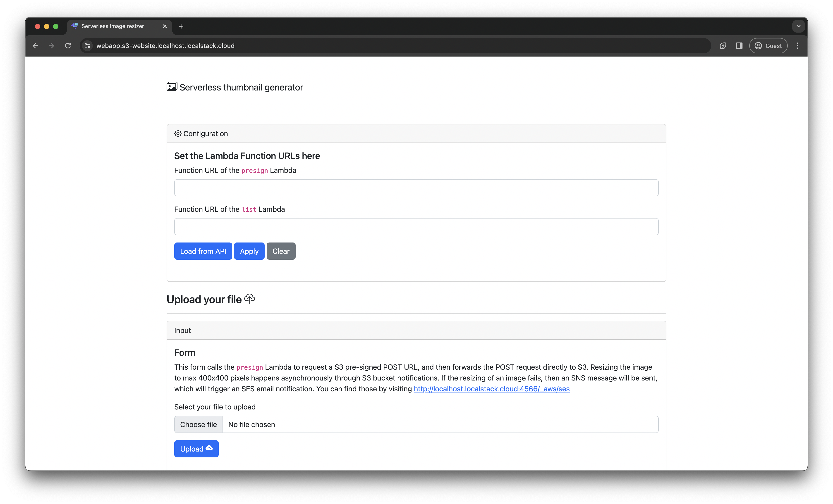
Task: Open the browser side panel icon
Action: pos(739,46)
